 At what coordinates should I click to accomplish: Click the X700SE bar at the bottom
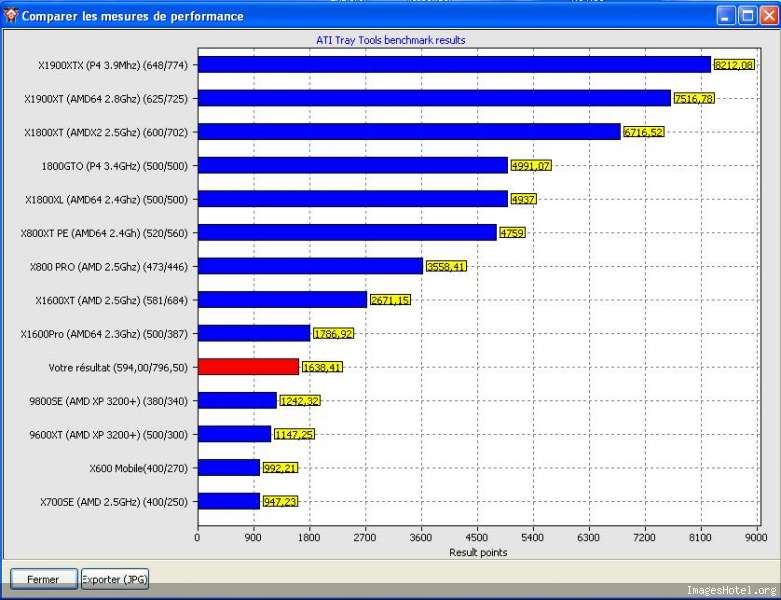point(228,501)
